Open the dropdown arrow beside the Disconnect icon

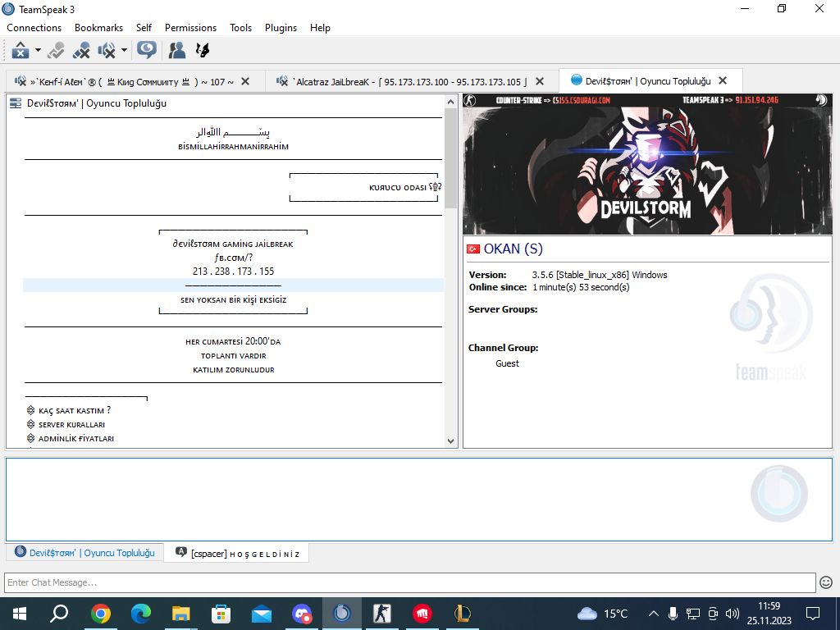(38, 50)
